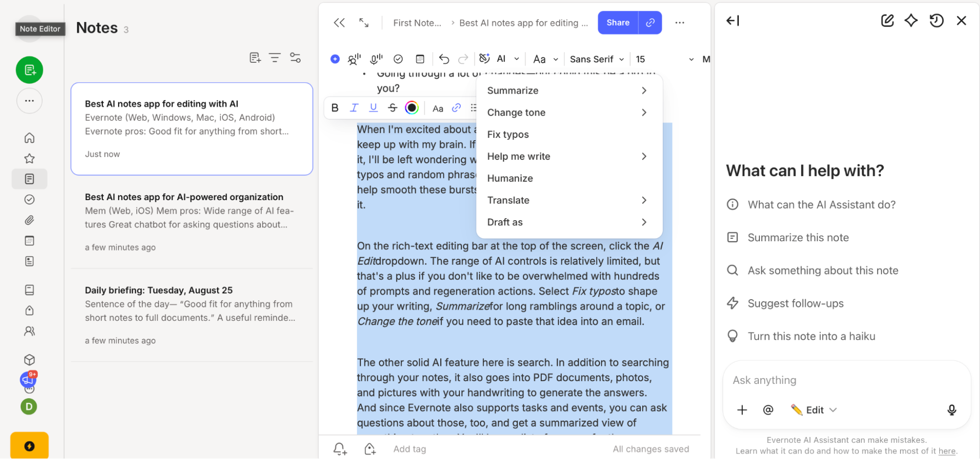
Task: Click What can the AI Assistant do?
Action: point(811,204)
